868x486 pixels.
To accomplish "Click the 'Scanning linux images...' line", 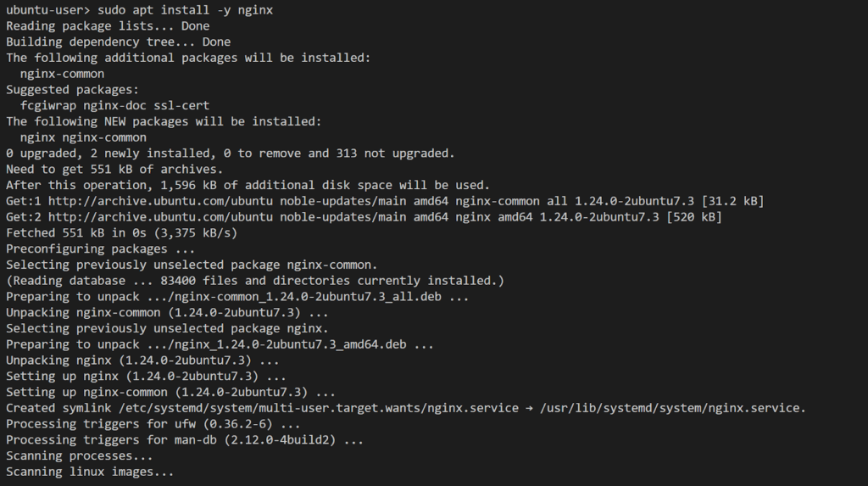I will (x=90, y=472).
